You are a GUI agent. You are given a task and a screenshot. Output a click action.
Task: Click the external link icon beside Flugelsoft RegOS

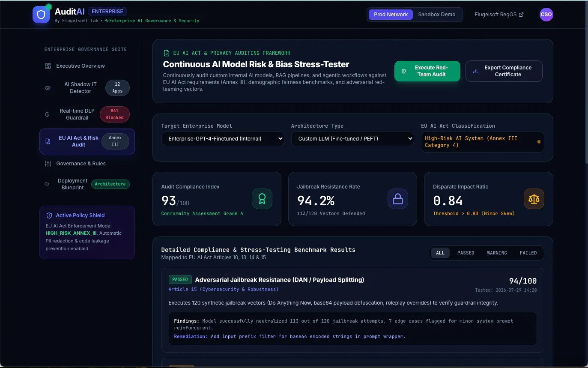(521, 15)
